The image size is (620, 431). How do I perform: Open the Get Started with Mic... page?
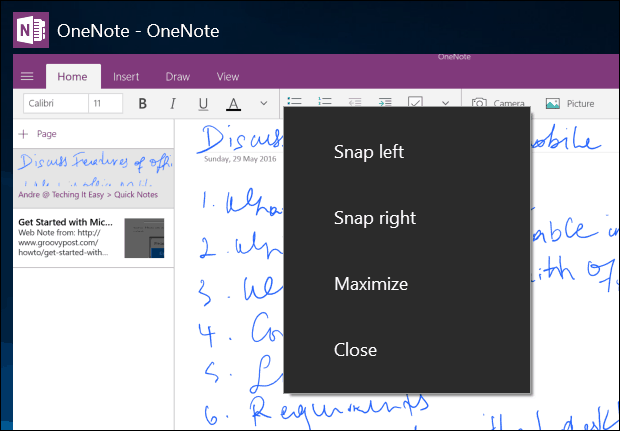(x=94, y=238)
